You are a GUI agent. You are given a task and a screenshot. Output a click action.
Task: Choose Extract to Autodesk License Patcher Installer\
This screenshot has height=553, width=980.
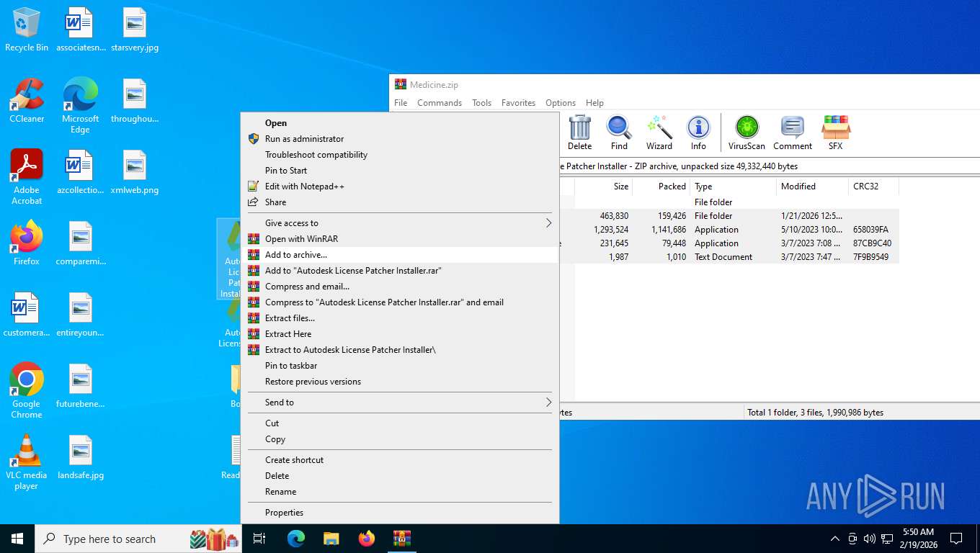coord(400,350)
